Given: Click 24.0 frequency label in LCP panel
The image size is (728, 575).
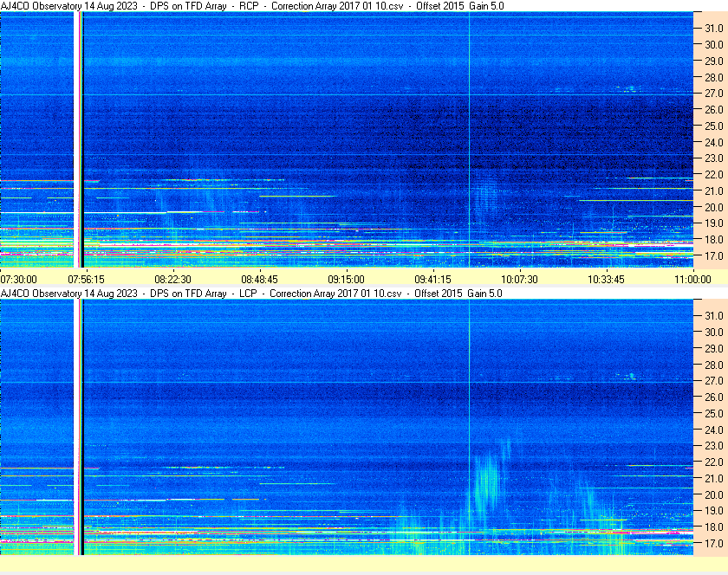Looking at the screenshot, I should pos(714,430).
